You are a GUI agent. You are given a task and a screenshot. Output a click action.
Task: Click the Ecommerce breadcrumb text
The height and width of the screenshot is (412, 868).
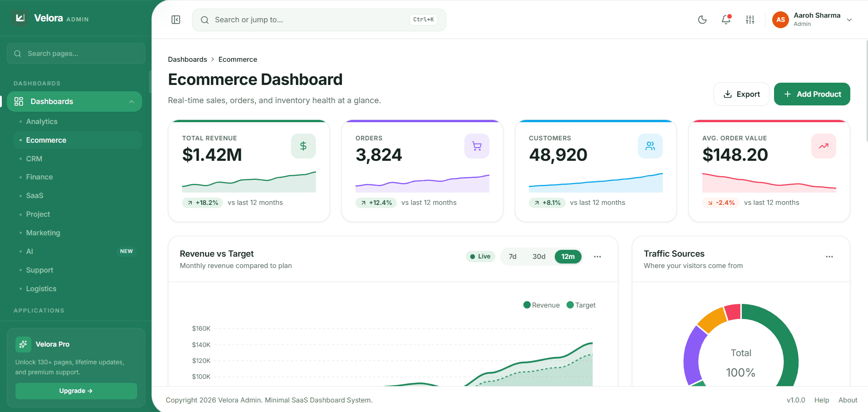coord(237,60)
